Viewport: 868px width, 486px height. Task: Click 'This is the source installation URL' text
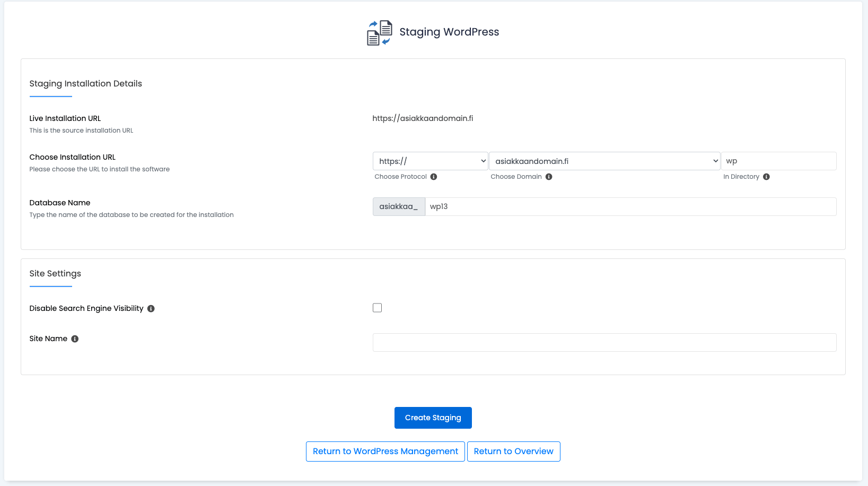click(81, 131)
